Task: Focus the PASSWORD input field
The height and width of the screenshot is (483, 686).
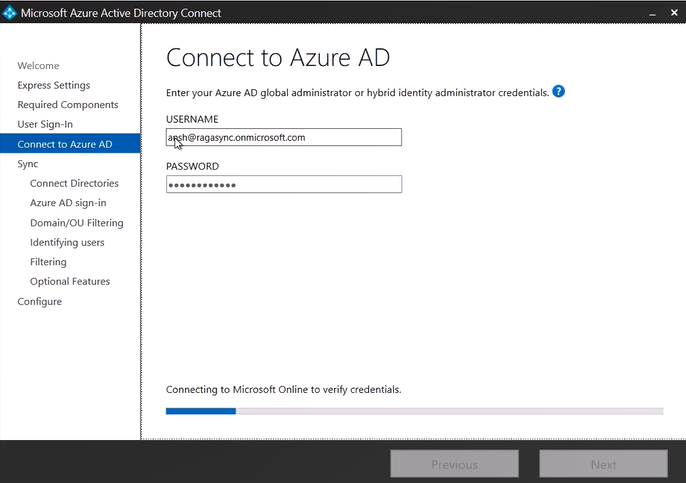Action: [284, 184]
